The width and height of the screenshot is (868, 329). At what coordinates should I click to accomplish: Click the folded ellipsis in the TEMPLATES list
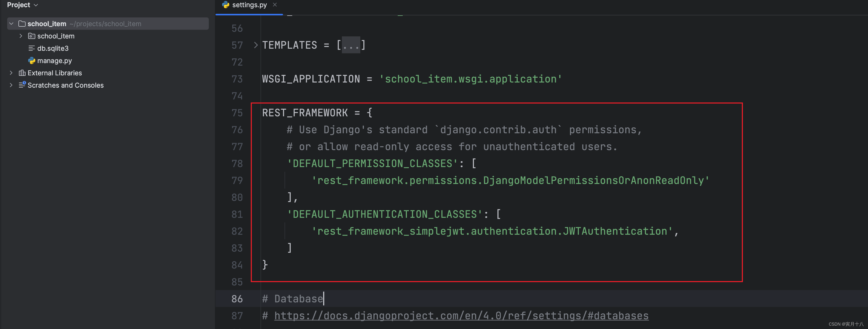coord(351,45)
